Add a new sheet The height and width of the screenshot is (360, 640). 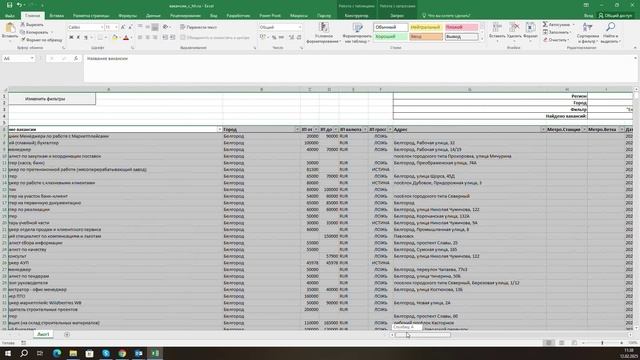67,335
